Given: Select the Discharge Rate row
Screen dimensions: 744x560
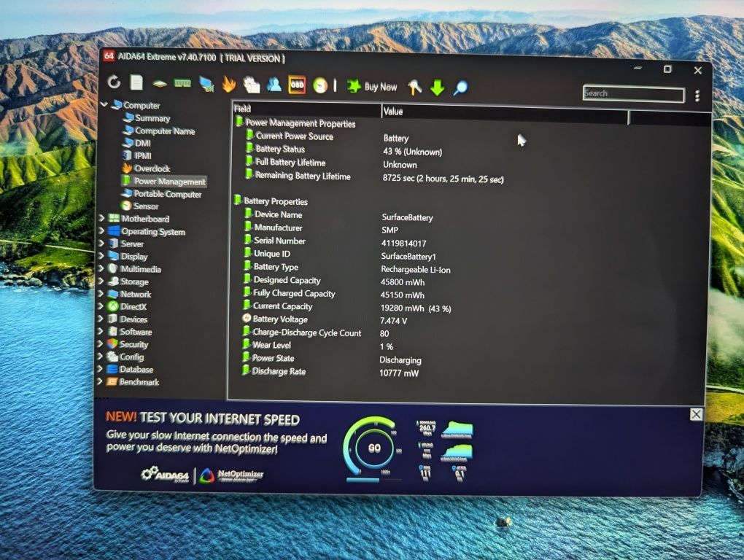Looking at the screenshot, I should (330, 372).
